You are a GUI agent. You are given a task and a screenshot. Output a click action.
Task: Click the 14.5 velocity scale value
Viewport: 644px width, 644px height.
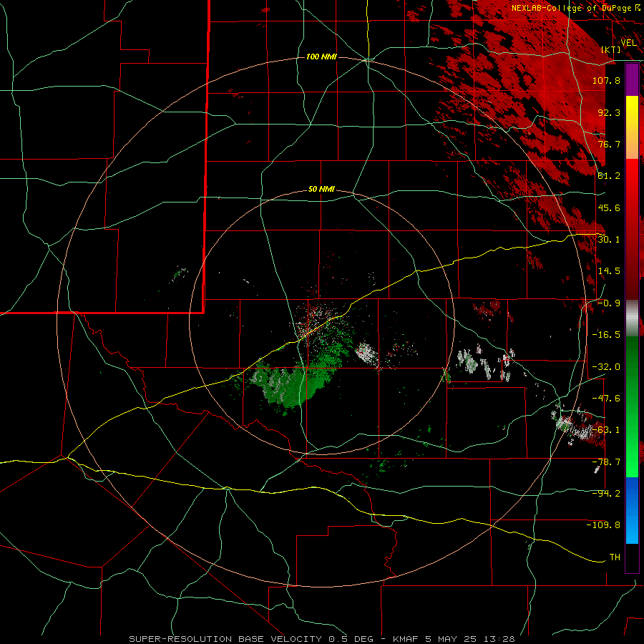click(x=609, y=271)
